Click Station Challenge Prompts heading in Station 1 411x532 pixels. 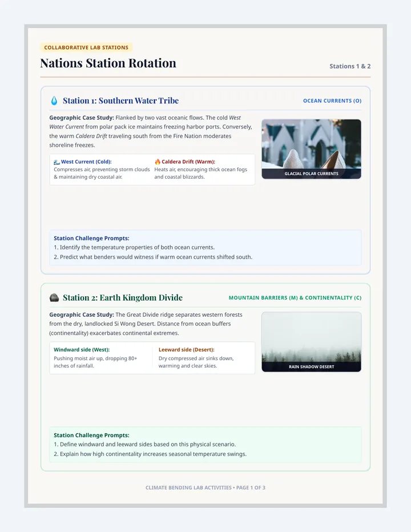tap(91, 238)
